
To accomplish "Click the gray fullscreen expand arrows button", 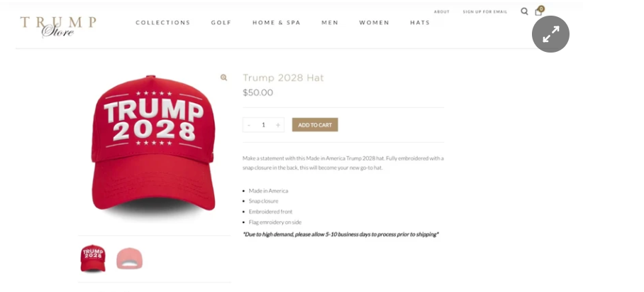I will pyautogui.click(x=550, y=34).
